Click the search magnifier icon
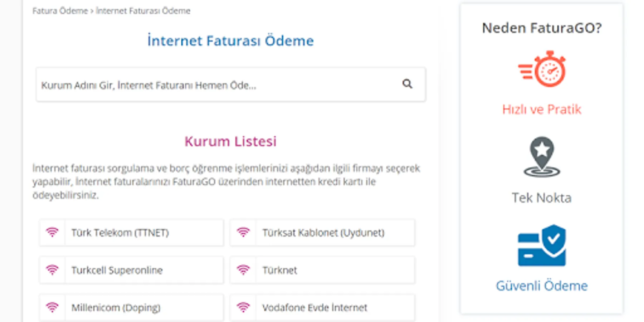The width and height of the screenshot is (644, 322). [x=407, y=84]
